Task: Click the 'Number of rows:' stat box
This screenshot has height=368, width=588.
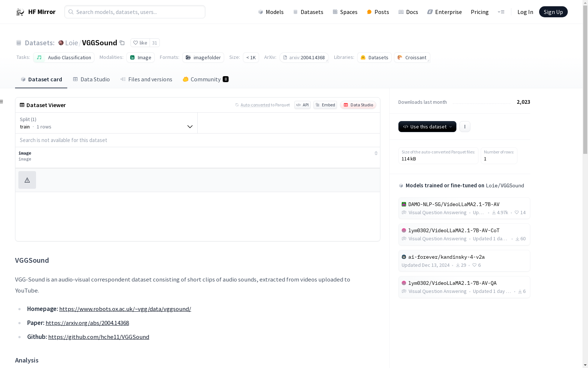Action: [x=499, y=156]
